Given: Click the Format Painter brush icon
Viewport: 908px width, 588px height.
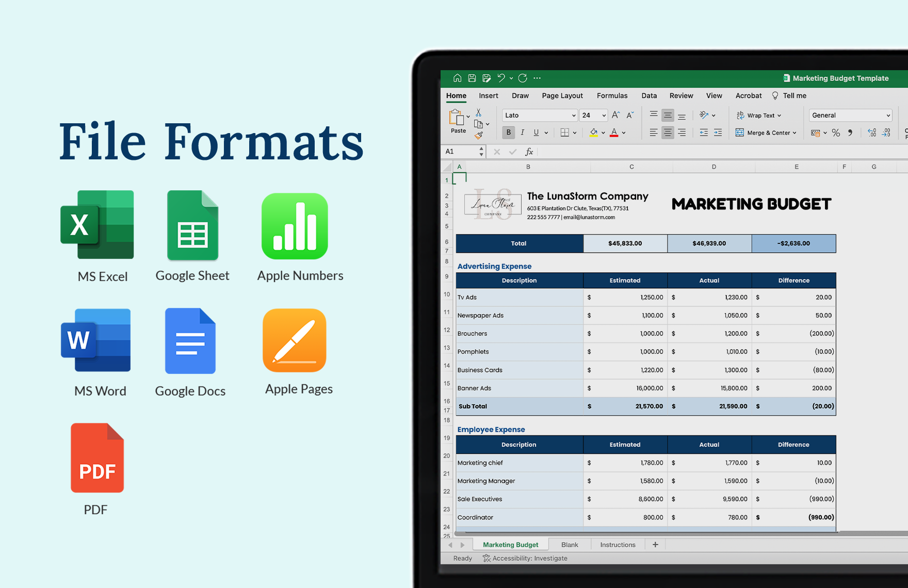Looking at the screenshot, I should coord(479,136).
